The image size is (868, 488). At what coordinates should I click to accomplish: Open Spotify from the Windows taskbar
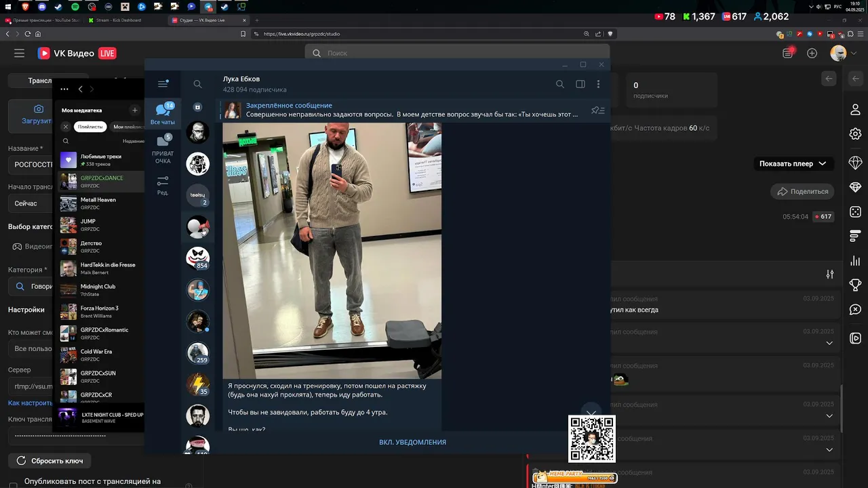(75, 7)
